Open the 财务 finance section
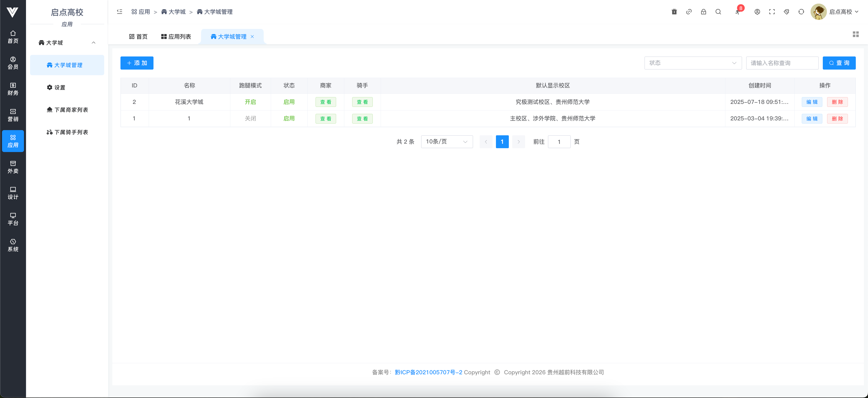The width and height of the screenshot is (868, 398). pyautogui.click(x=13, y=89)
